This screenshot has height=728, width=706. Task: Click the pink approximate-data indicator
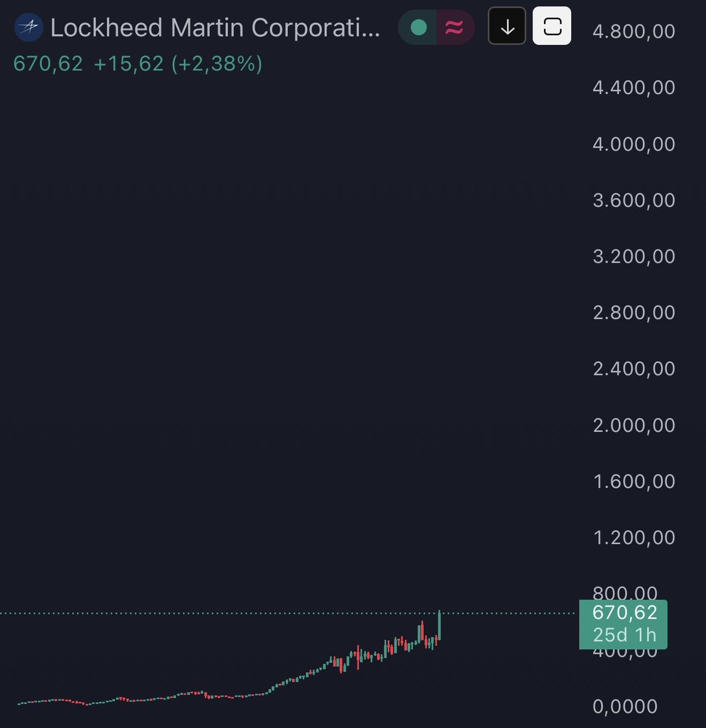(454, 27)
